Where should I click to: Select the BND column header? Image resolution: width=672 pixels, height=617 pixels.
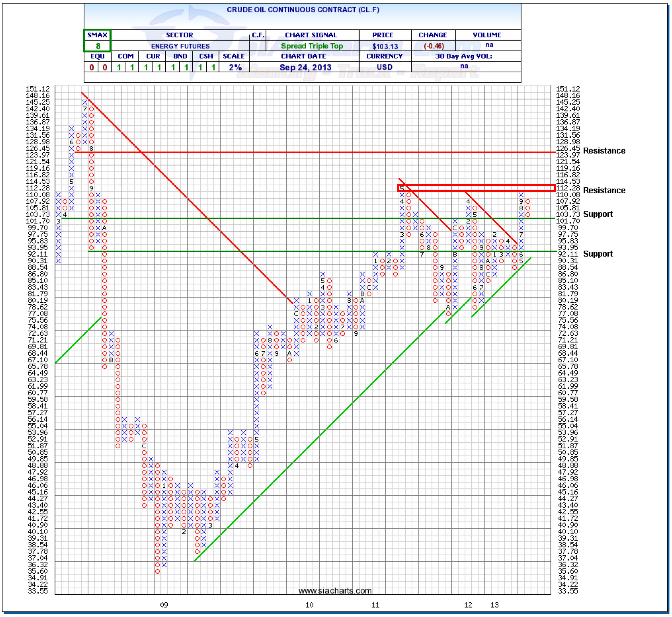tap(180, 56)
